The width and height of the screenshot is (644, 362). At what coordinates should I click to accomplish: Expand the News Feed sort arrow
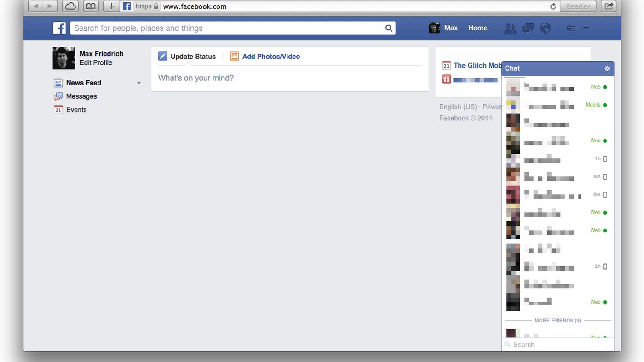point(138,83)
